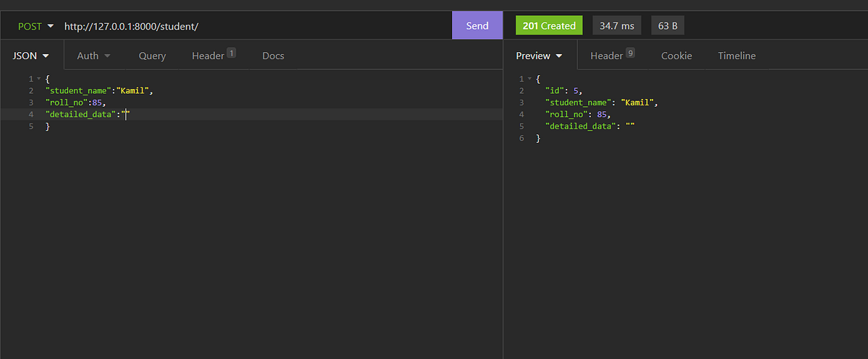Screen dimensions: 868x359
Task: Send the POST request
Action: point(477,25)
